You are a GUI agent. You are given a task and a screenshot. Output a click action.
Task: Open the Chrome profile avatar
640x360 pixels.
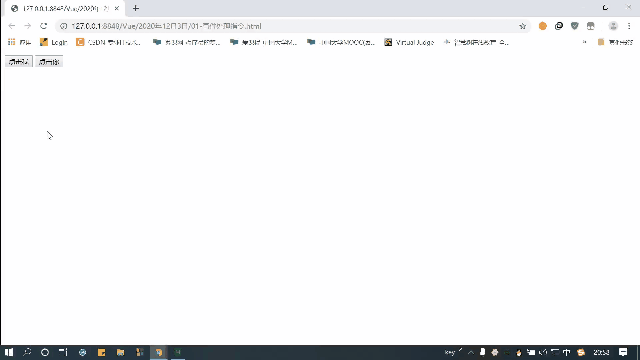[613, 26]
